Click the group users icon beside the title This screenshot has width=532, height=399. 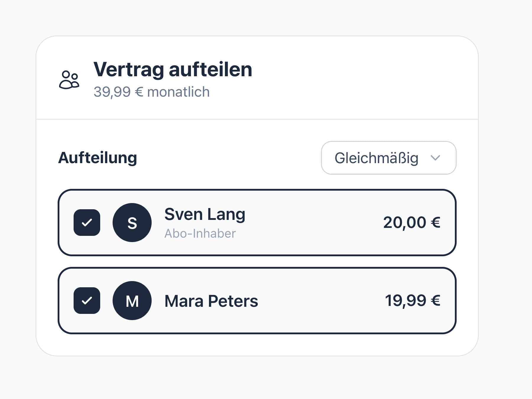pos(69,80)
